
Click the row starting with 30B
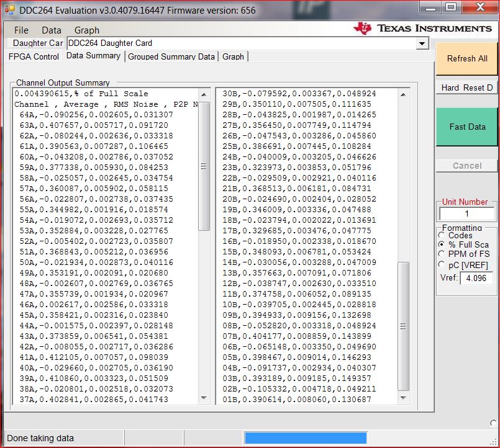click(299, 94)
